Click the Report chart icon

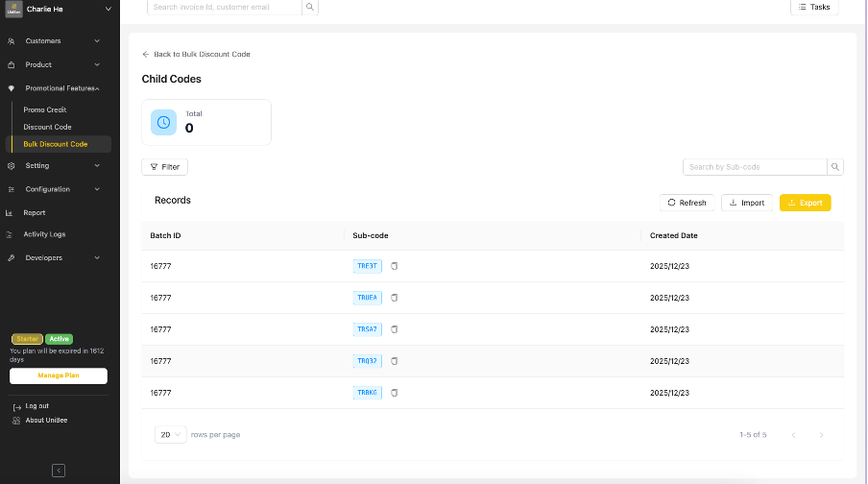tap(10, 212)
